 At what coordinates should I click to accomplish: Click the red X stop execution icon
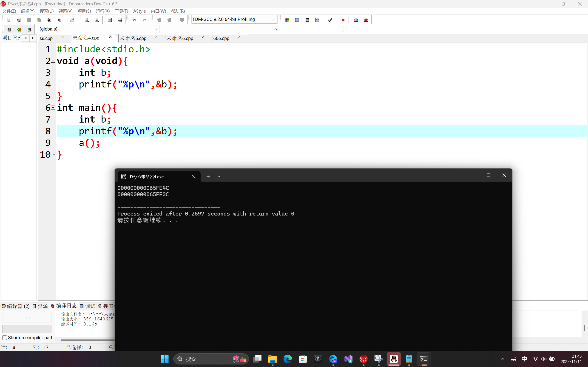(343, 20)
